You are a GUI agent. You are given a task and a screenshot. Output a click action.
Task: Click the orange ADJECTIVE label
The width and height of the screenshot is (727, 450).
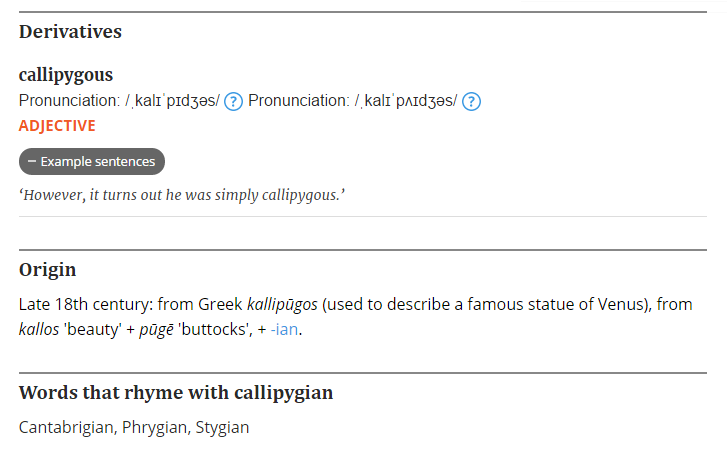tap(57, 126)
